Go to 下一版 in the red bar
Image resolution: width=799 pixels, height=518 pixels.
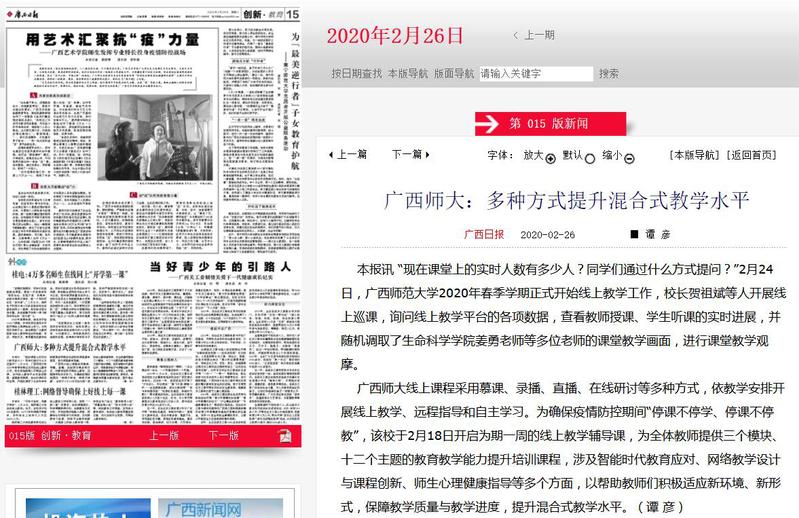click(223, 436)
